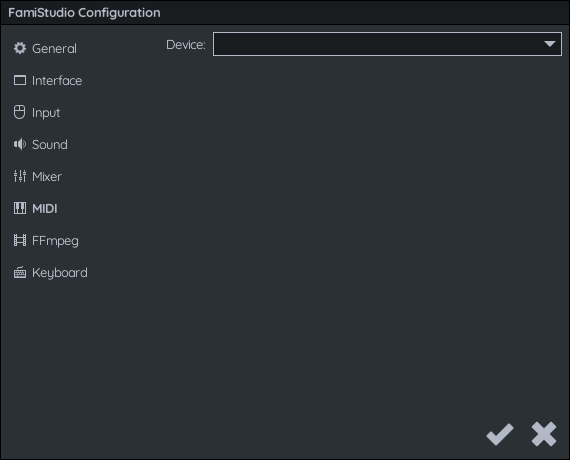Switch to the General settings tab
Image resolution: width=570 pixels, height=460 pixels.
(x=55, y=48)
